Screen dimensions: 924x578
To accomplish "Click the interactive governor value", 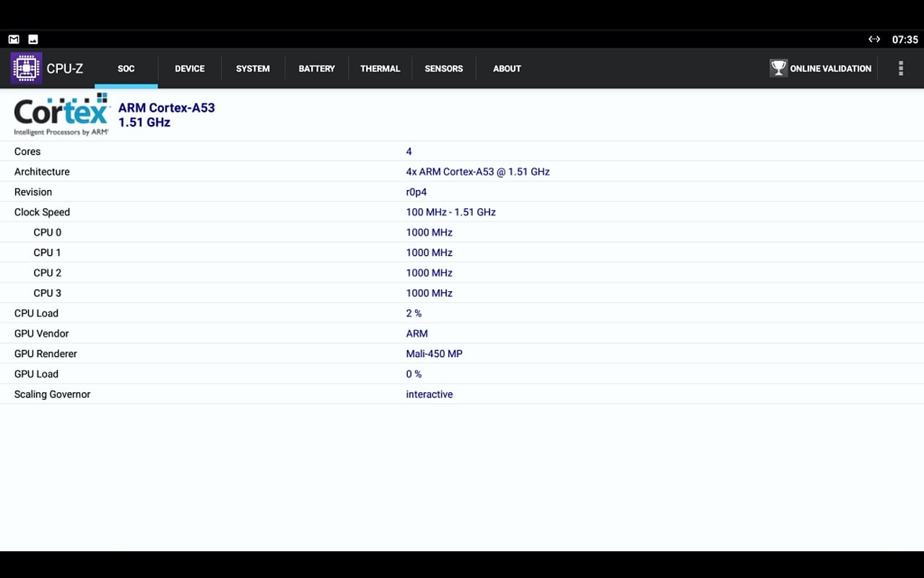I will [x=430, y=394].
